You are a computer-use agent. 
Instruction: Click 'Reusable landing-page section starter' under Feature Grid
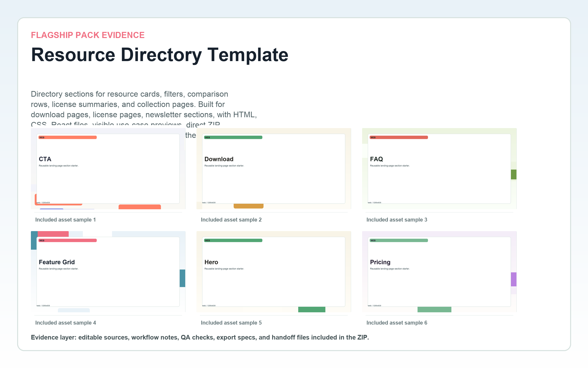click(x=59, y=269)
